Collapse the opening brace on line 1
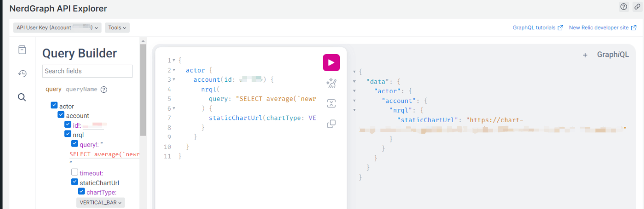This screenshot has width=644, height=209. tap(174, 61)
